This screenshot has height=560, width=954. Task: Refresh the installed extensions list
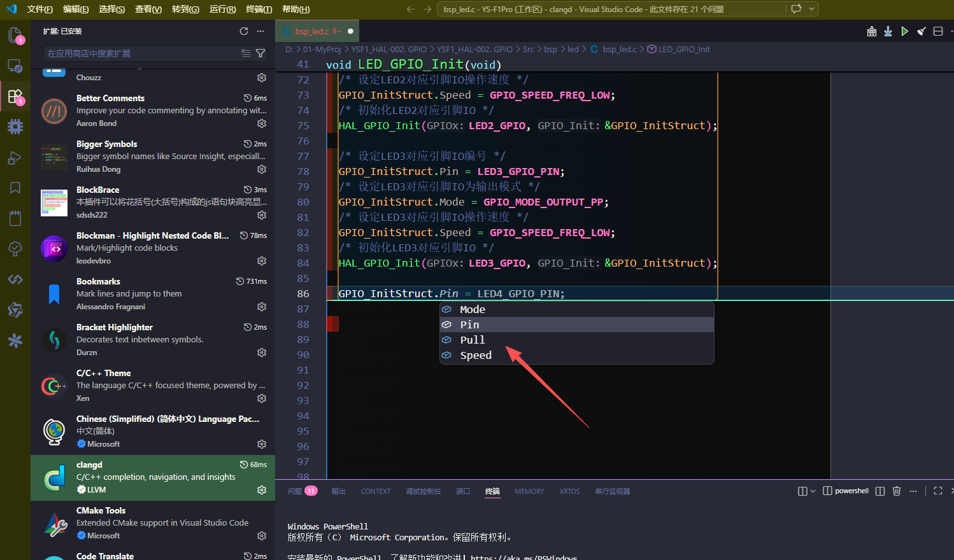244,31
